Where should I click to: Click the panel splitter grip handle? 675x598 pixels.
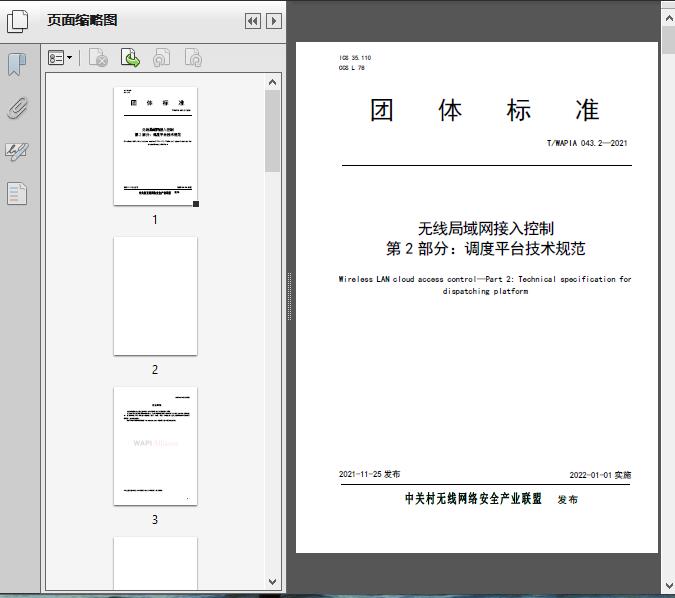[290, 296]
